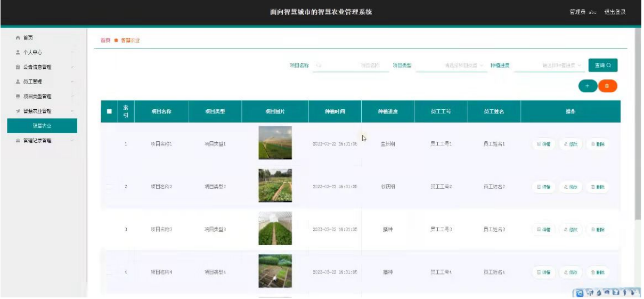The height and width of the screenshot is (299, 644).
Task: Click 删除 for row 项目名称1
Action: (x=597, y=144)
